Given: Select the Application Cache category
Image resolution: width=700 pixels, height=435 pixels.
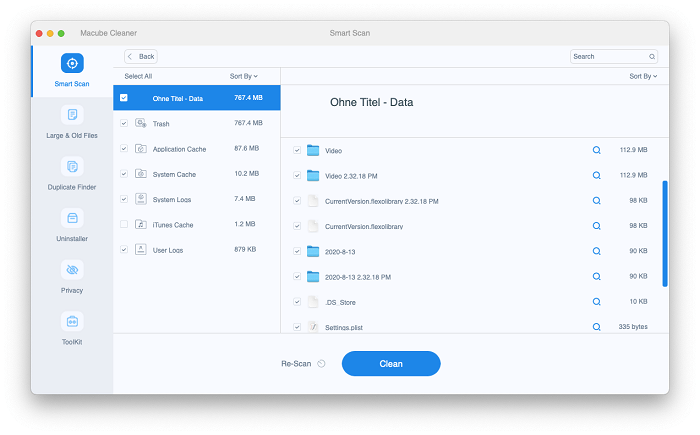Looking at the screenshot, I should [x=179, y=149].
